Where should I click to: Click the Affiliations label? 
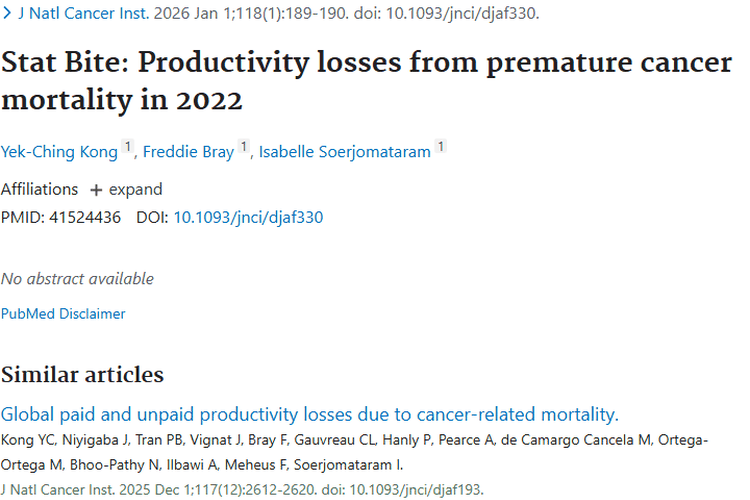coord(39,189)
